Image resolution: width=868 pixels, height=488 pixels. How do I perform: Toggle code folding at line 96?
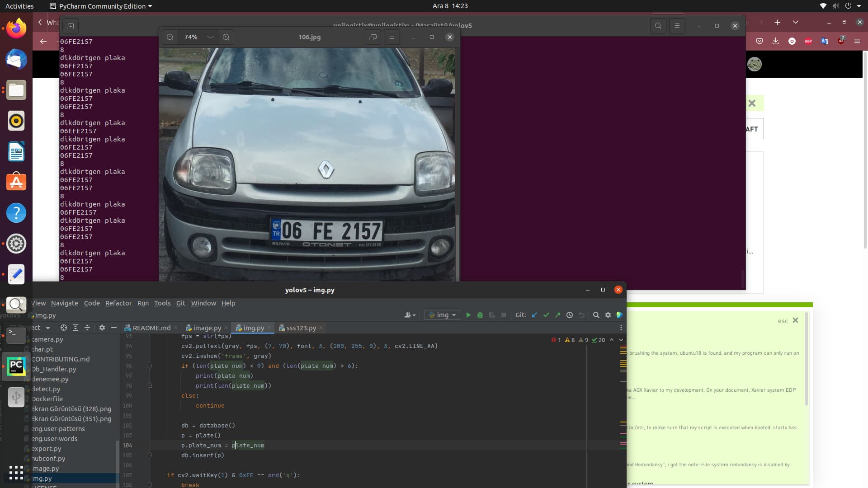pyautogui.click(x=150, y=366)
